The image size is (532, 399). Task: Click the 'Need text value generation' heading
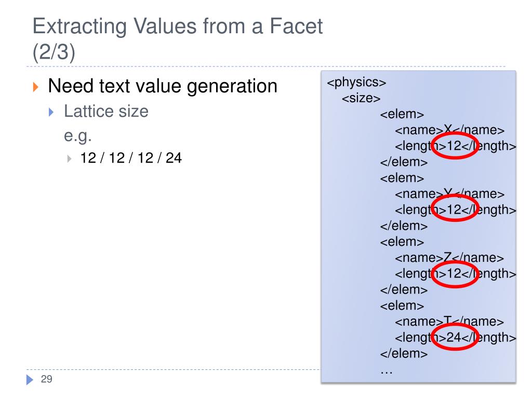pos(163,86)
